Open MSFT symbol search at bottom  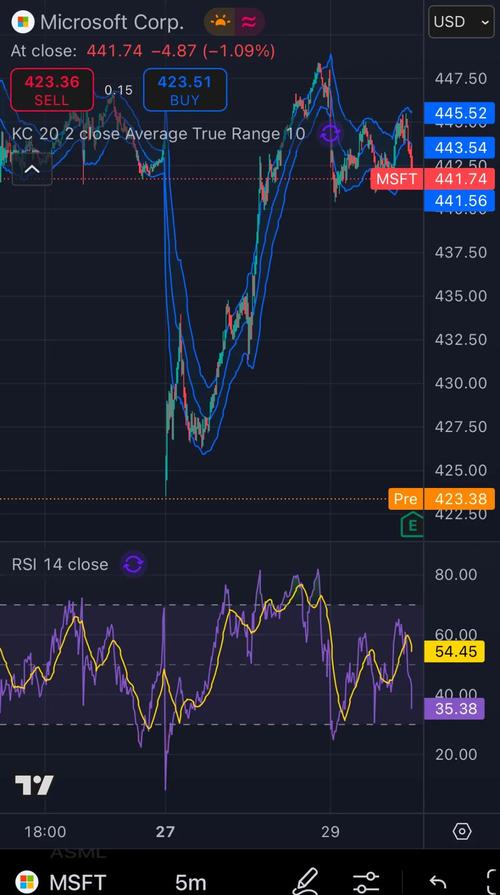click(x=61, y=882)
